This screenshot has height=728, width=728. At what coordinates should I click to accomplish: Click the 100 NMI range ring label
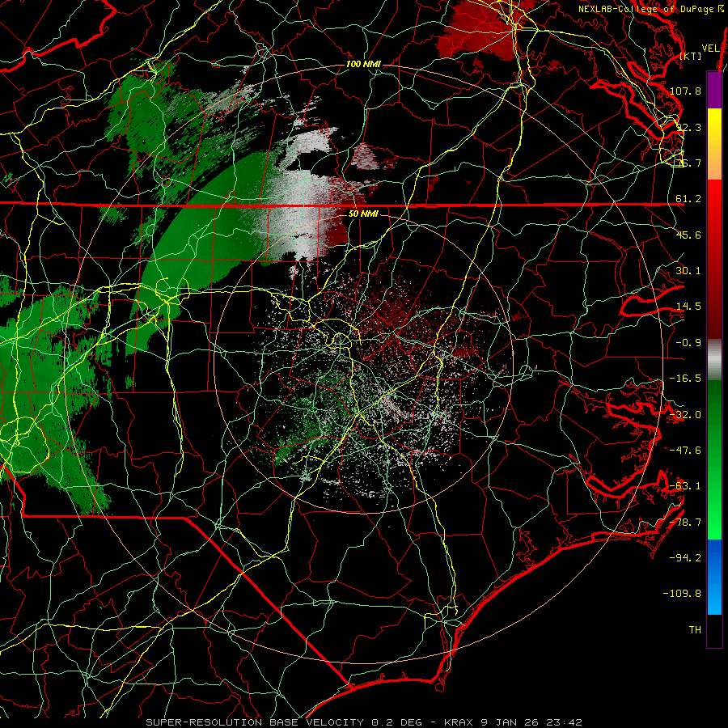point(363,64)
